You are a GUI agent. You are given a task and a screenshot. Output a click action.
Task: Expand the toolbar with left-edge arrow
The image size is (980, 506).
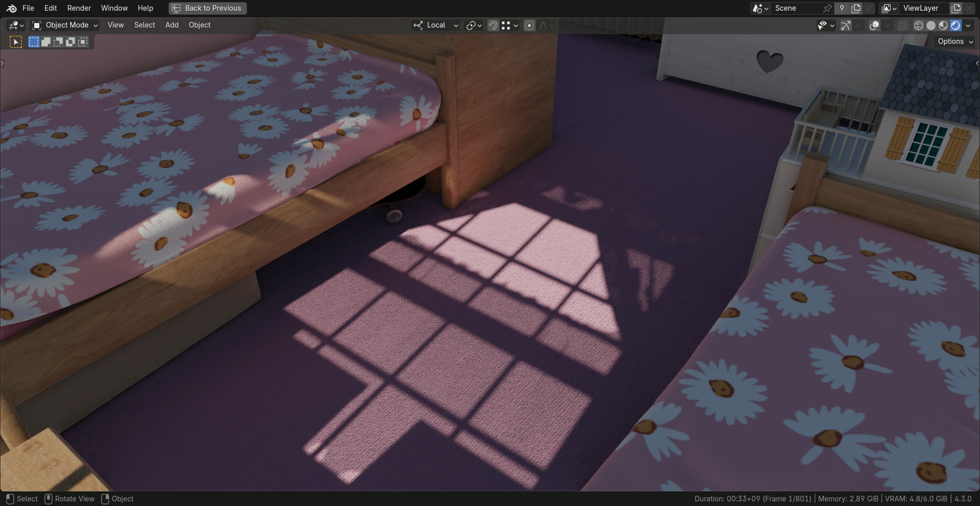tap(3, 63)
